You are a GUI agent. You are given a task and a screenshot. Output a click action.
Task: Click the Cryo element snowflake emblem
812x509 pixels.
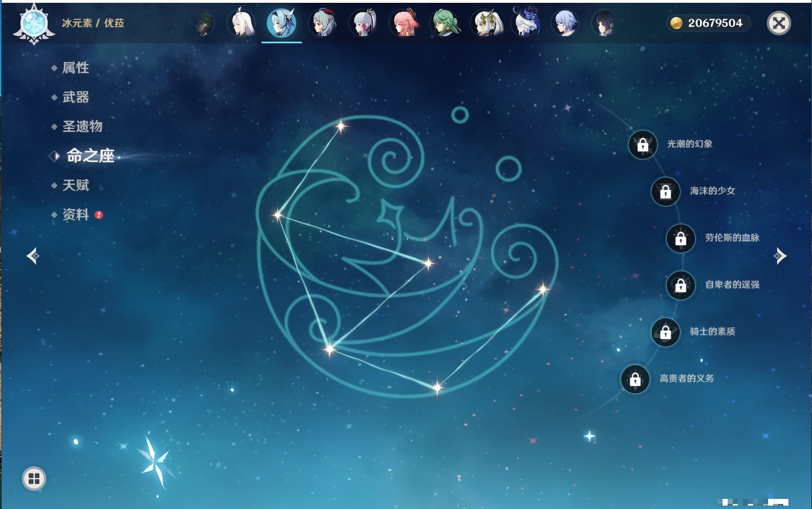[x=34, y=24]
